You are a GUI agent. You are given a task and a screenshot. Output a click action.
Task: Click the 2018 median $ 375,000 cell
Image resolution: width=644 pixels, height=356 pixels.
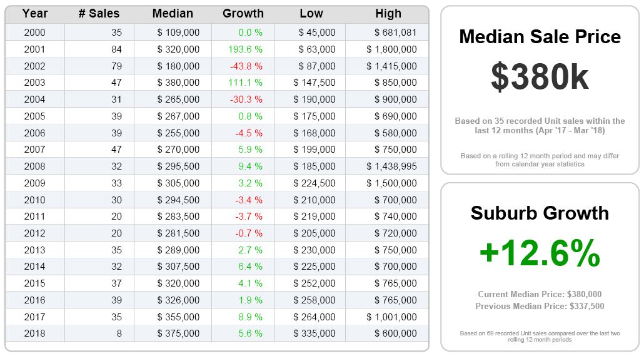click(x=178, y=333)
